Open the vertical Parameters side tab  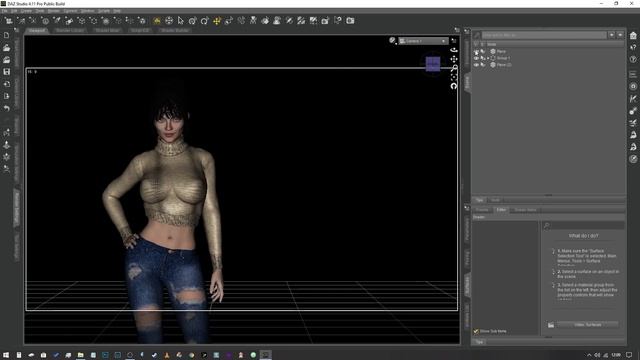point(467,230)
